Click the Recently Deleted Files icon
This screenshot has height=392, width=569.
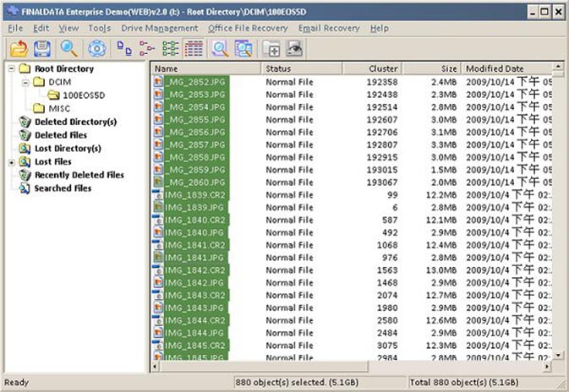[x=25, y=175]
